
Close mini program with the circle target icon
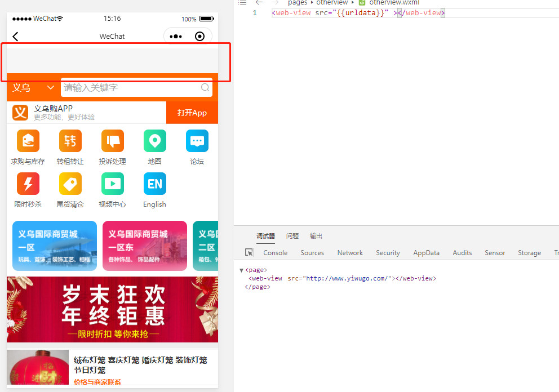[x=199, y=37]
